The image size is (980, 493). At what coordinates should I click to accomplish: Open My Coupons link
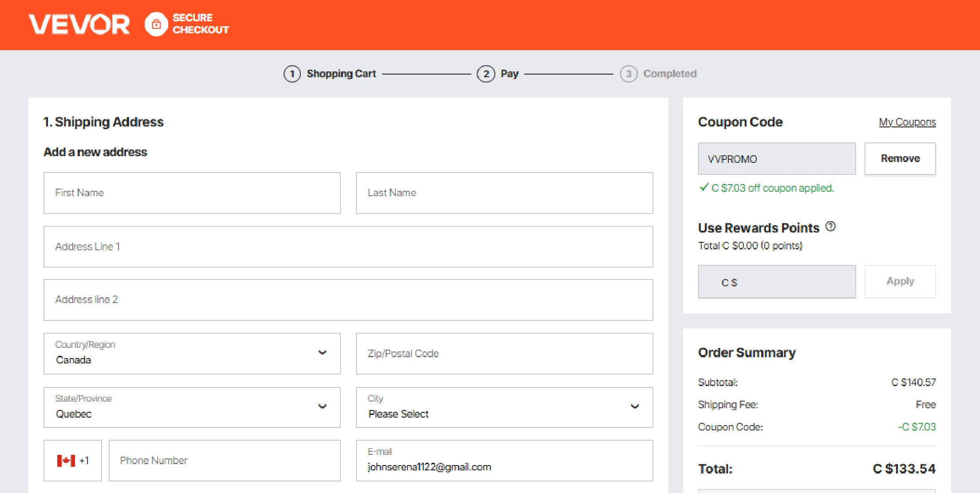tap(907, 122)
